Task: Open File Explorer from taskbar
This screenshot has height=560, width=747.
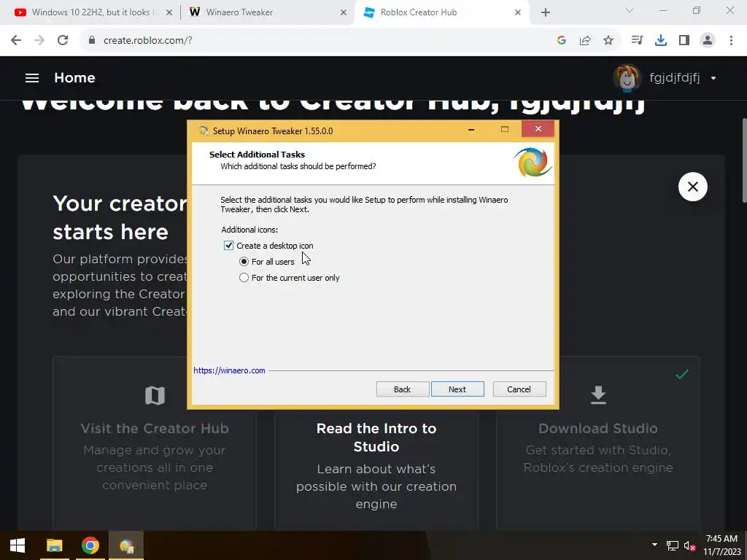Action: 54,545
